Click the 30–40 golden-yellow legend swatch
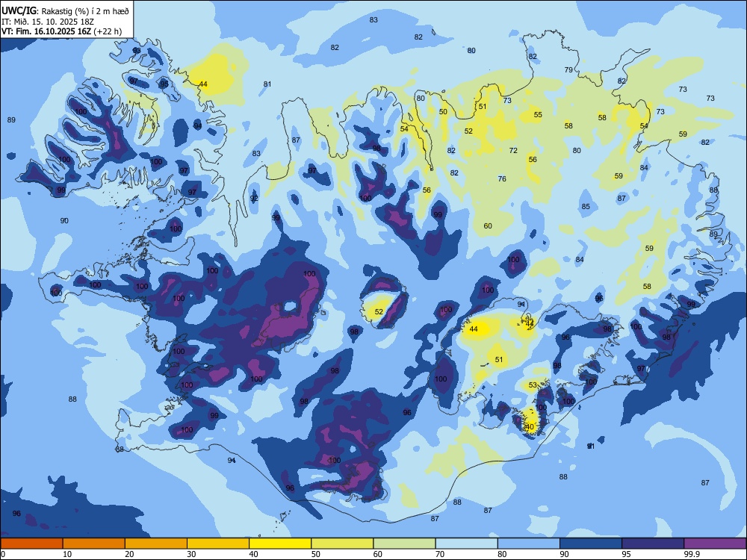747x560 pixels. coord(218,544)
